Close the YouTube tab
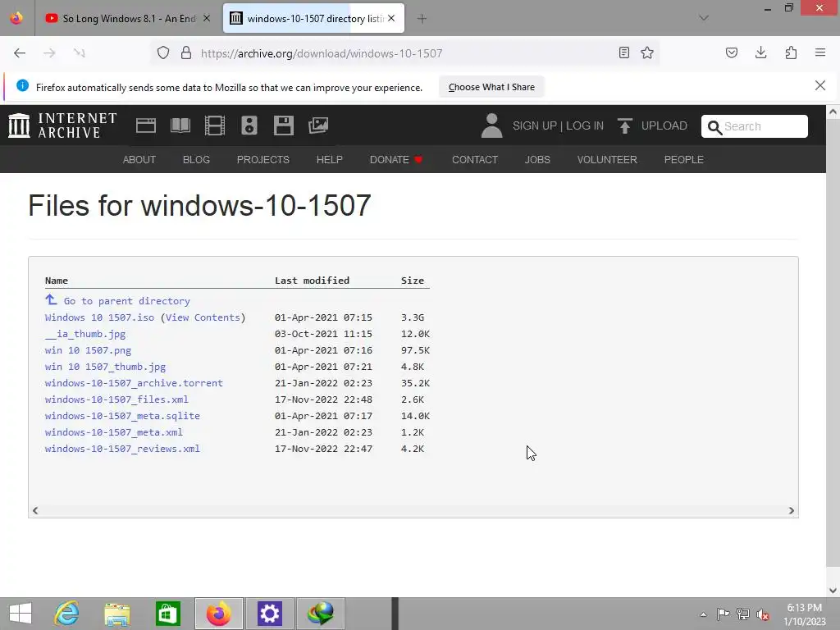The height and width of the screenshot is (630, 840). (207, 18)
